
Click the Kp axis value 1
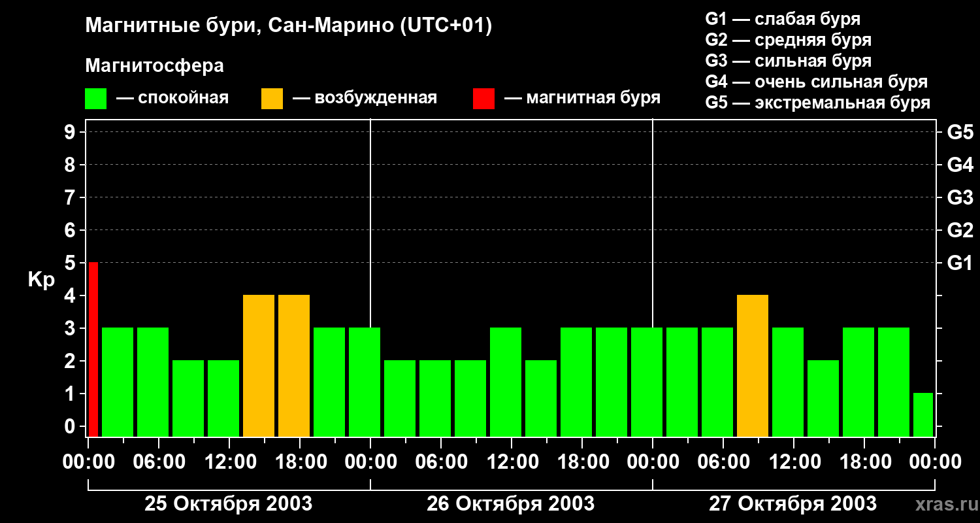pyautogui.click(x=71, y=394)
